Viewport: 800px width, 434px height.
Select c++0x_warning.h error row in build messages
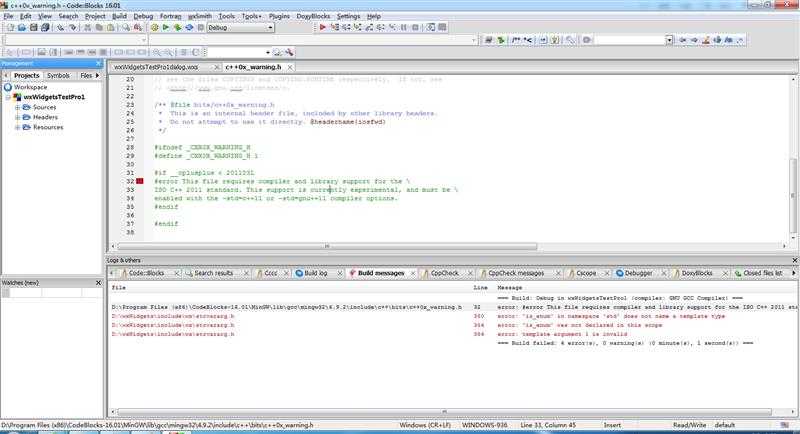click(453, 307)
